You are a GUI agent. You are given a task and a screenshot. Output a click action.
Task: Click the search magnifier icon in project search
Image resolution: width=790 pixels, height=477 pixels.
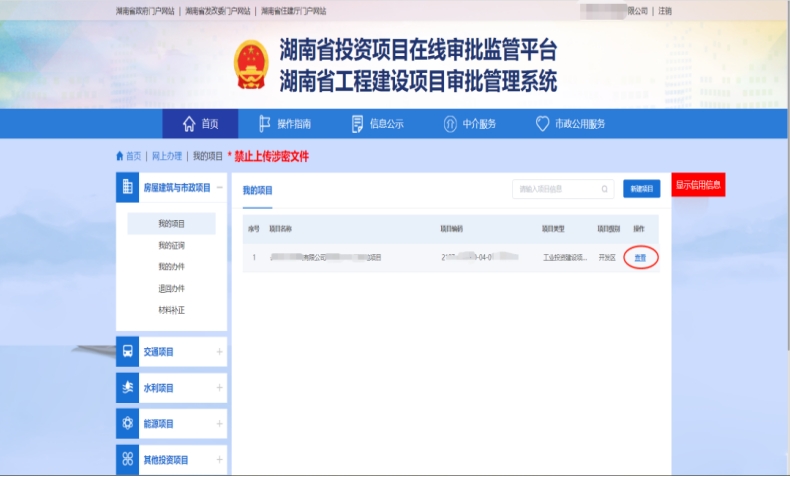point(604,189)
